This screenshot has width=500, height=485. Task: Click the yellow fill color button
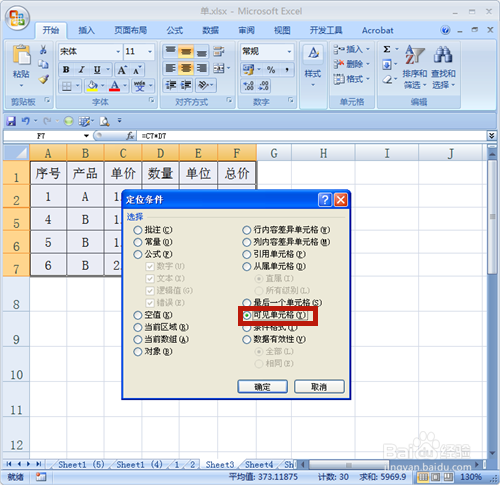[92, 86]
